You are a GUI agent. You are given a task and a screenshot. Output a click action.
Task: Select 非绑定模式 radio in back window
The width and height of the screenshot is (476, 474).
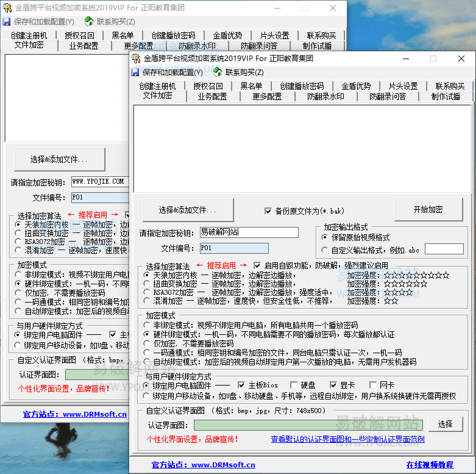(18, 275)
